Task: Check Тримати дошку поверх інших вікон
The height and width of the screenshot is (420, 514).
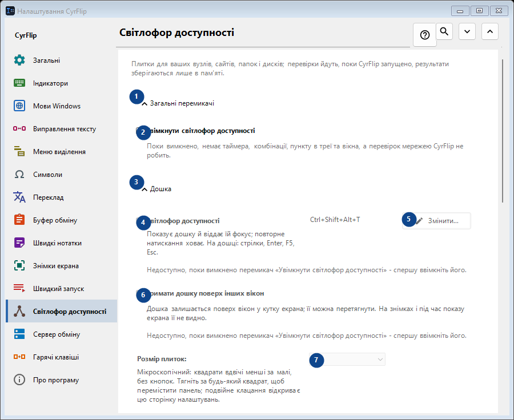Action: coord(139,293)
